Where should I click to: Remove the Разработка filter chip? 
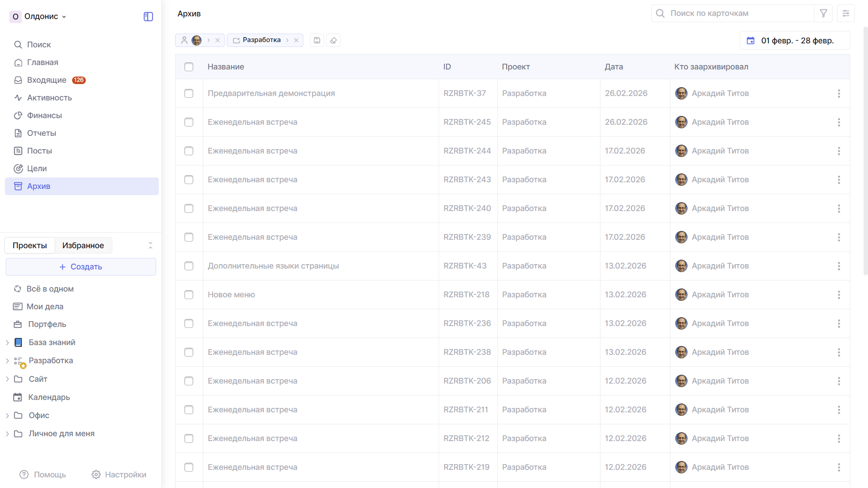click(296, 40)
